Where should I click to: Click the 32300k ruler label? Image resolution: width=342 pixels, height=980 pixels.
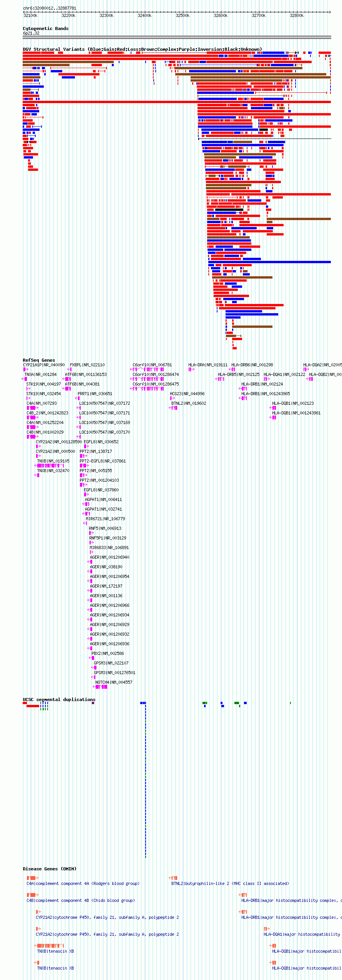[x=107, y=15]
